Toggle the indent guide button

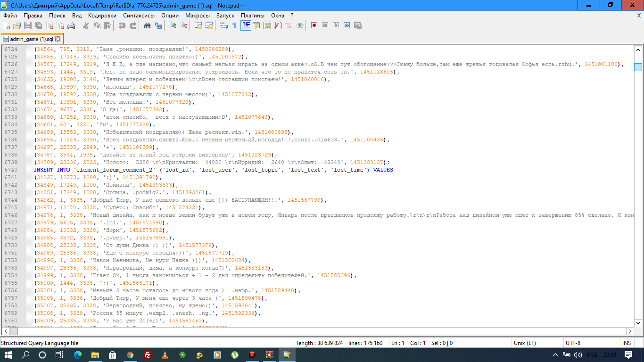(x=246, y=25)
